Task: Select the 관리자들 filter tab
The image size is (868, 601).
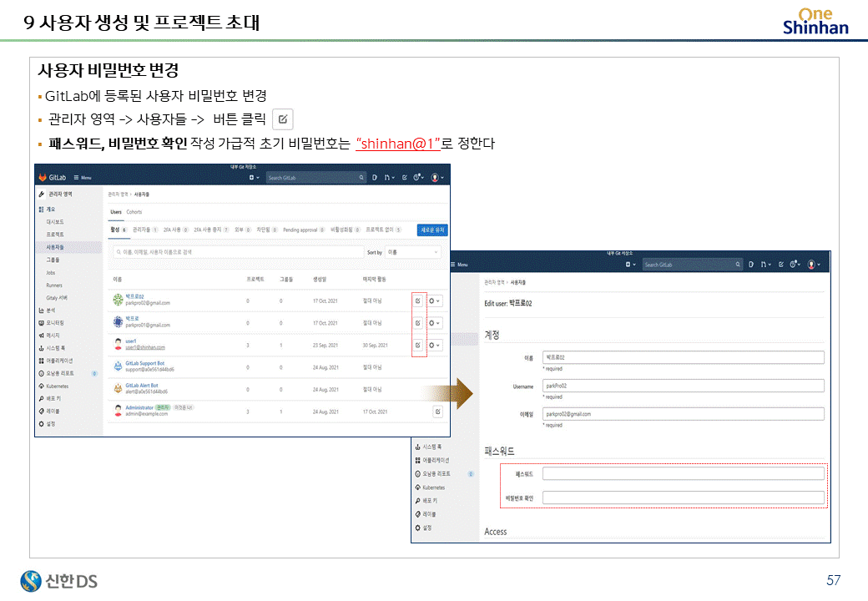Action: pyautogui.click(x=145, y=230)
